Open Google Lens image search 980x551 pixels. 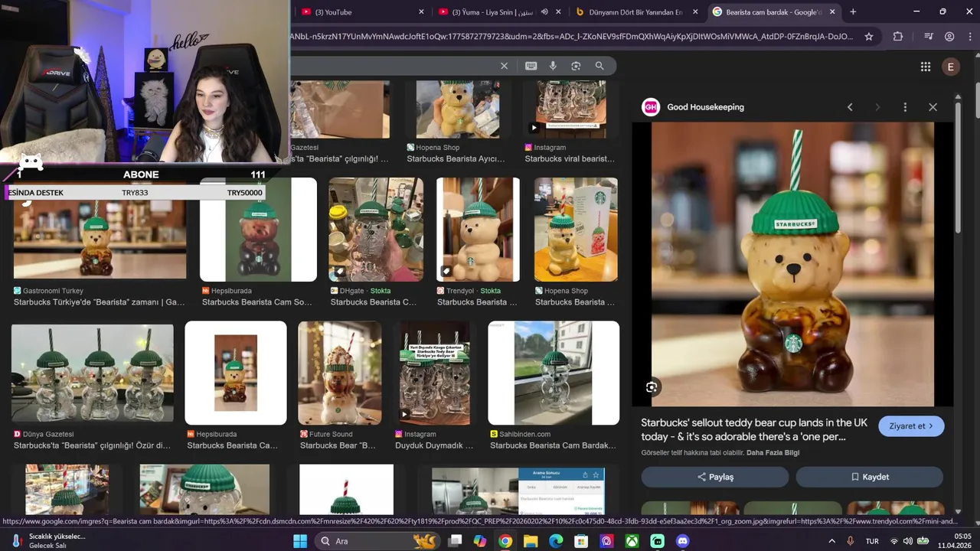click(x=576, y=66)
